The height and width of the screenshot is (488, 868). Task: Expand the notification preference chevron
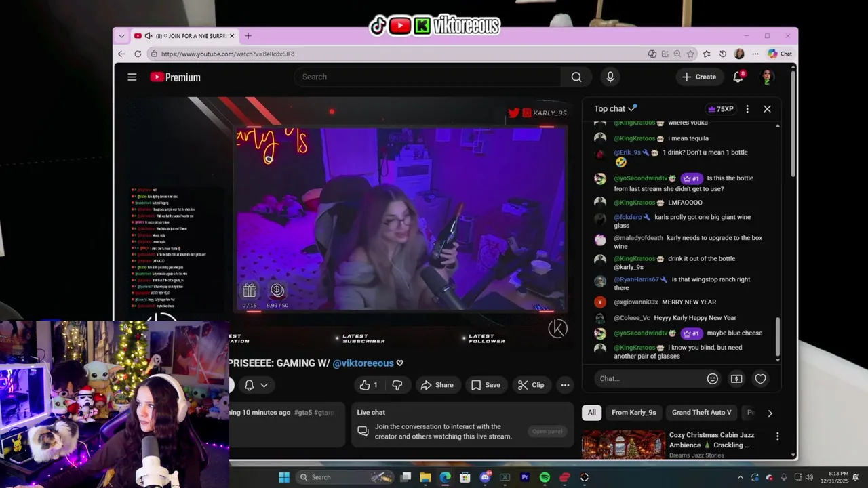click(x=264, y=385)
